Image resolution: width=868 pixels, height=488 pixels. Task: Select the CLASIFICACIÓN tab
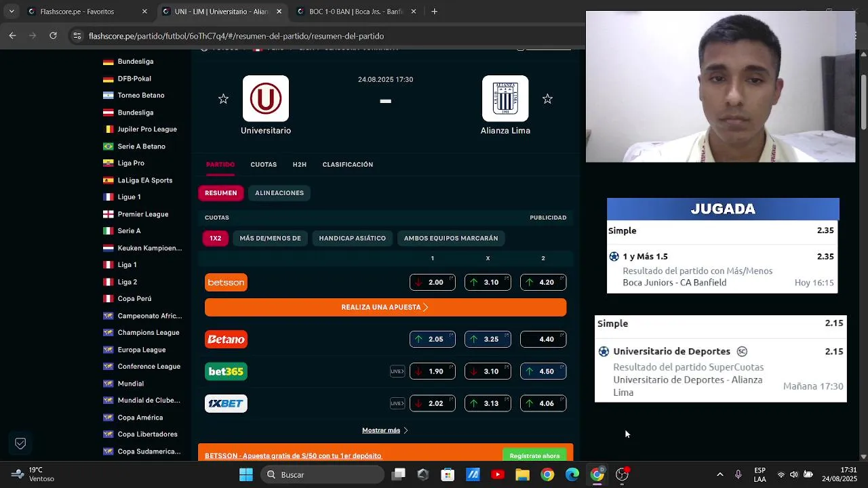(x=348, y=165)
